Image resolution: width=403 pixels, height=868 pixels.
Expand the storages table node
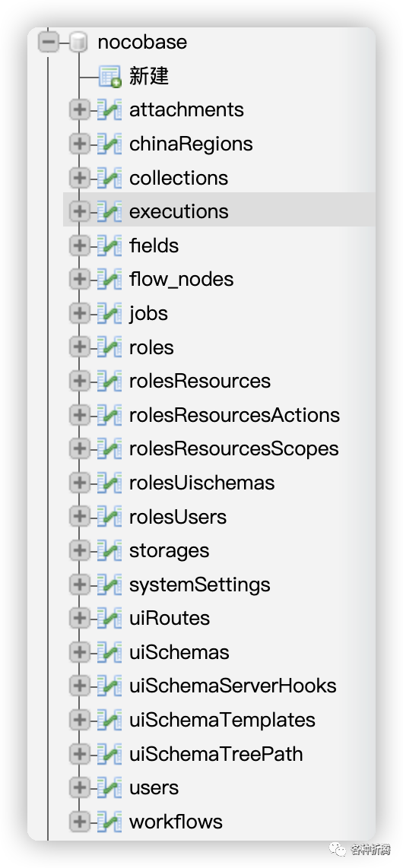pos(80,551)
